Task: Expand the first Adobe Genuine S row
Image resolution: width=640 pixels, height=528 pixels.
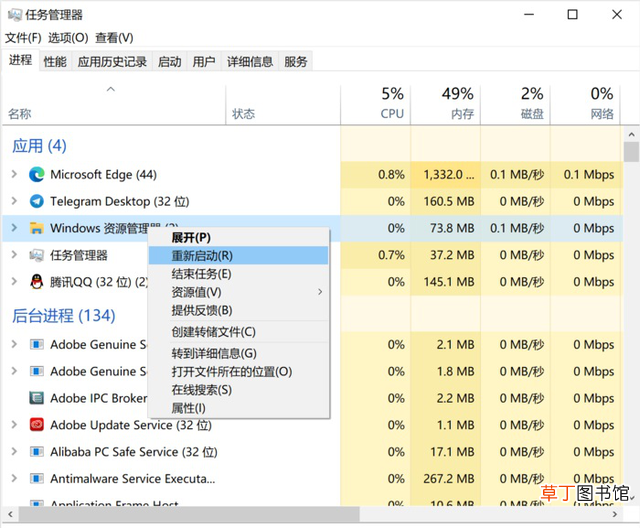Action: (x=14, y=344)
